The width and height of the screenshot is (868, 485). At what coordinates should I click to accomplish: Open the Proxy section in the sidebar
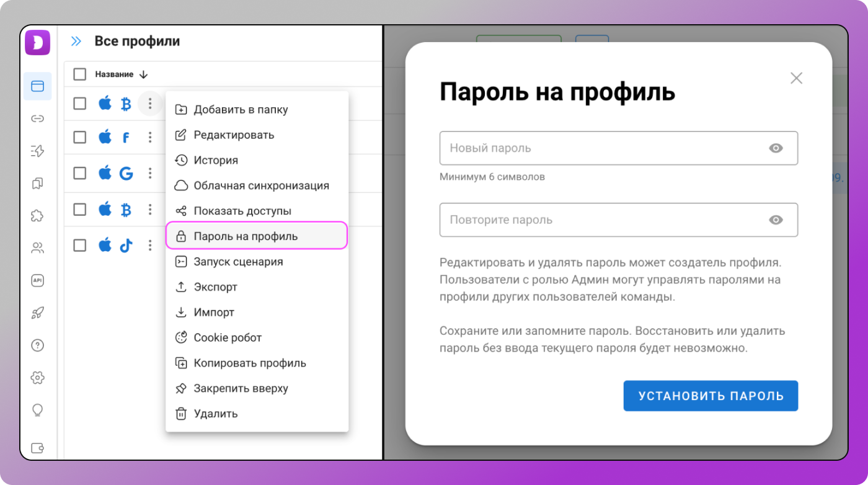point(37,118)
